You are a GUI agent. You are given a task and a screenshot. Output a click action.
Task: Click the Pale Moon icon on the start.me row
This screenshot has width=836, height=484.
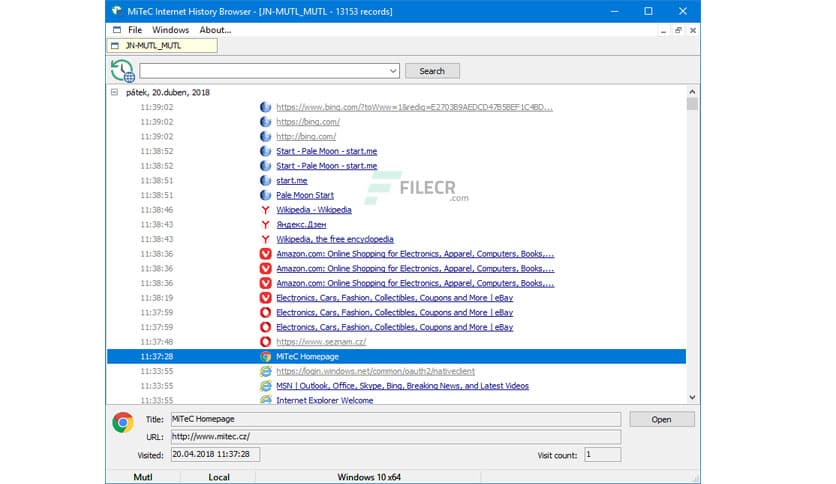click(x=265, y=180)
